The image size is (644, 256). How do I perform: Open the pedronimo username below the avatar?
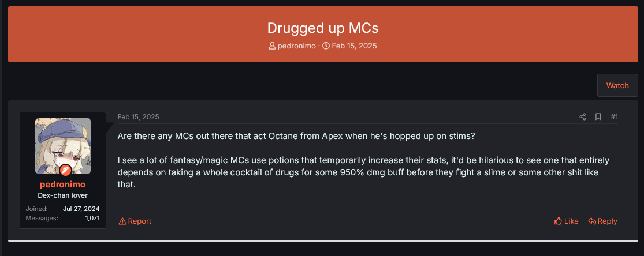click(x=63, y=185)
